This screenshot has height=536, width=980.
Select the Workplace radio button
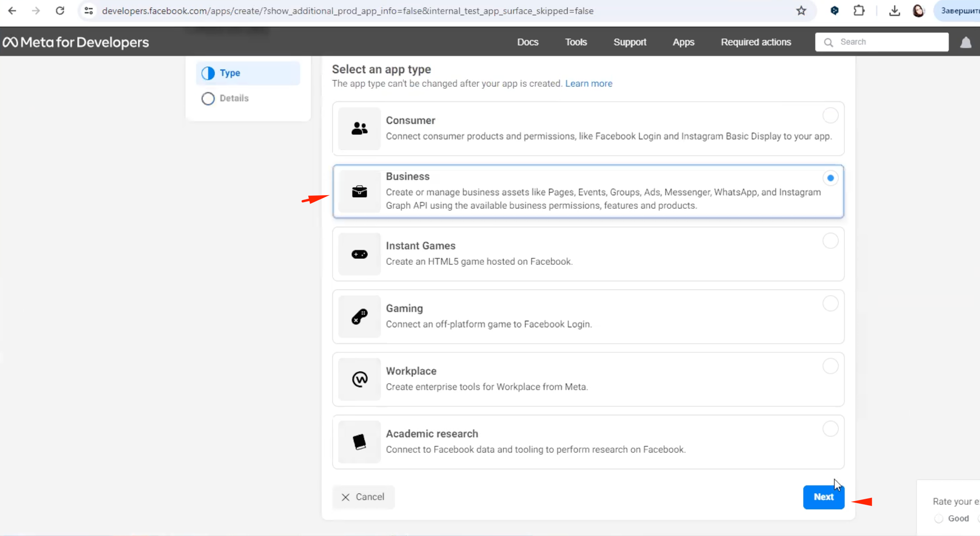pyautogui.click(x=830, y=366)
